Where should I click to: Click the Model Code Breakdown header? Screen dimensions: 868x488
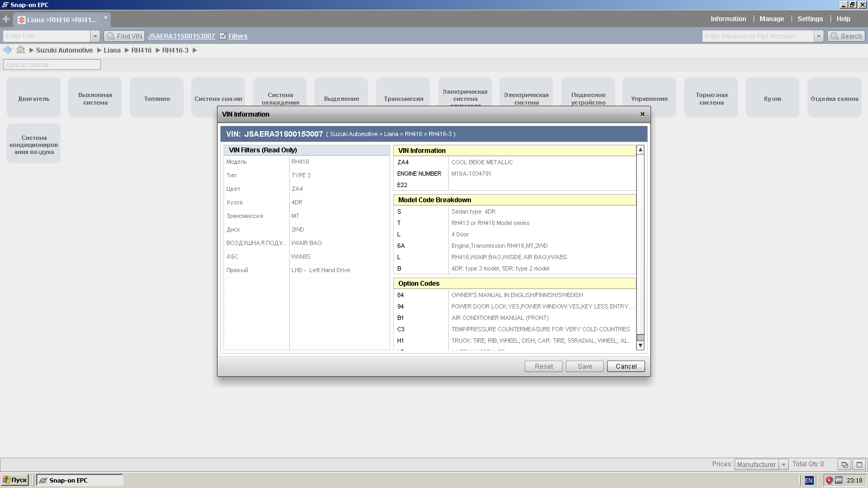coord(514,200)
